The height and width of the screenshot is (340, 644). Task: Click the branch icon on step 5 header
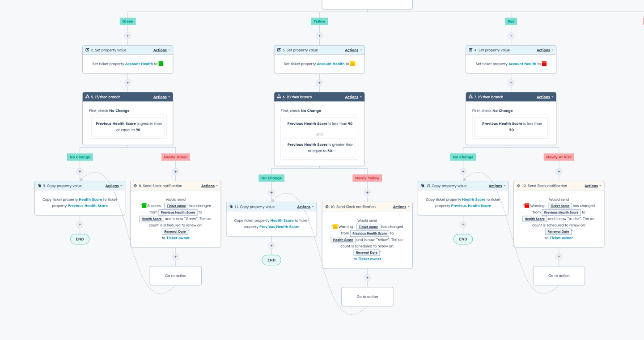pyautogui.click(x=87, y=97)
